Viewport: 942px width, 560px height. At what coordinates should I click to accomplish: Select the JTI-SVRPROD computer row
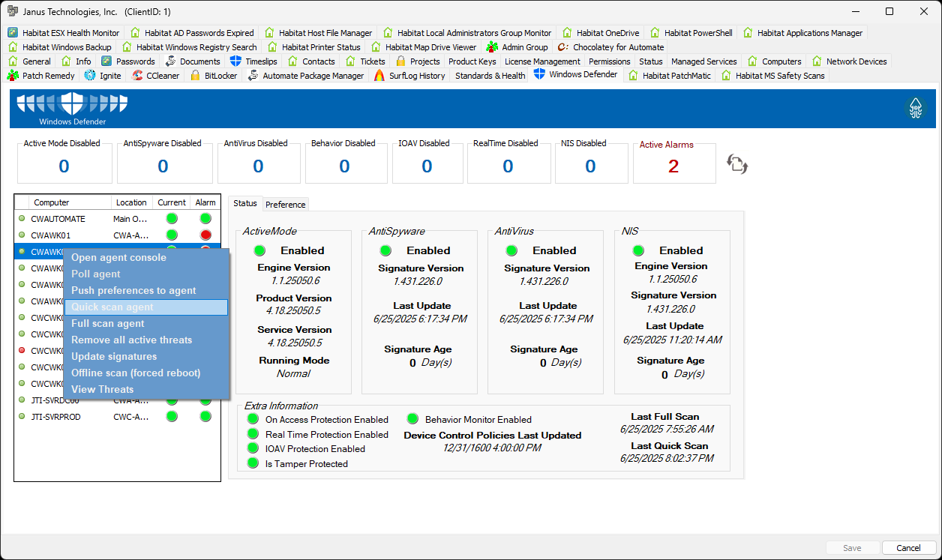pyautogui.click(x=56, y=417)
